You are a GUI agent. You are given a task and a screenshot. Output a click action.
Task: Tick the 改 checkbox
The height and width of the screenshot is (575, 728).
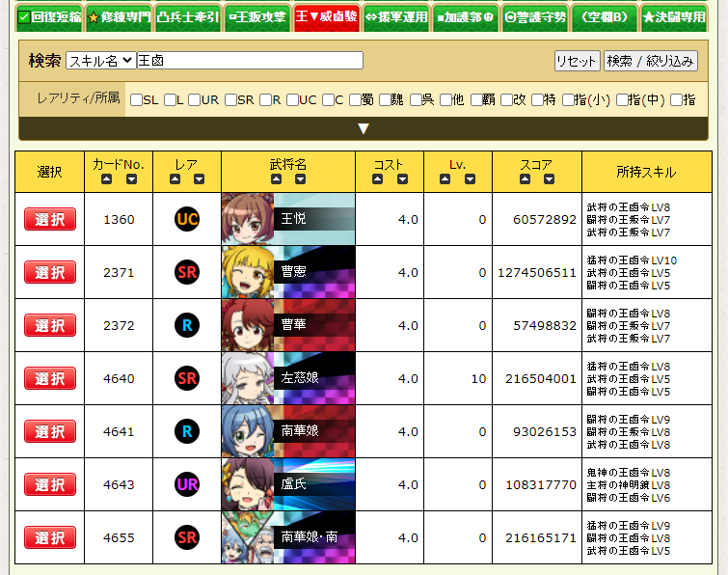(x=506, y=100)
